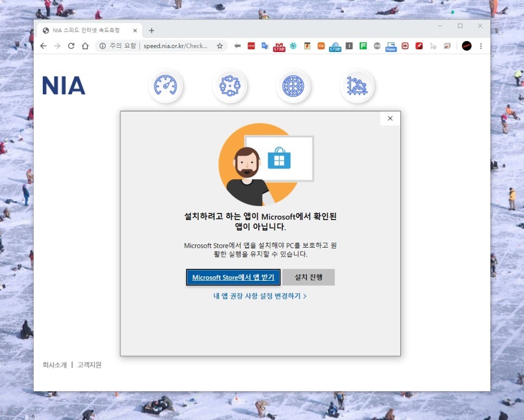Open a new Chrome tab
The image size is (524, 420).
click(151, 30)
